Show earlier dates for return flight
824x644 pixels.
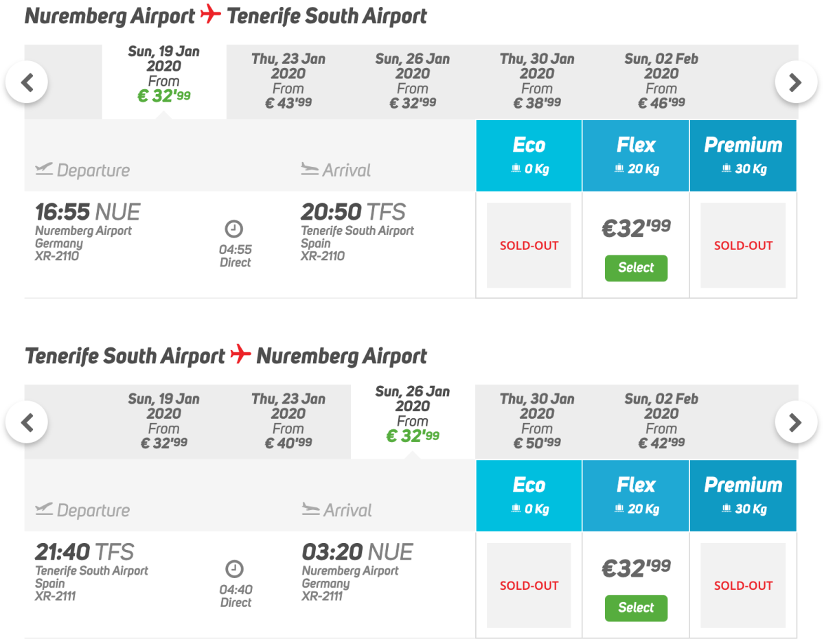click(x=27, y=422)
